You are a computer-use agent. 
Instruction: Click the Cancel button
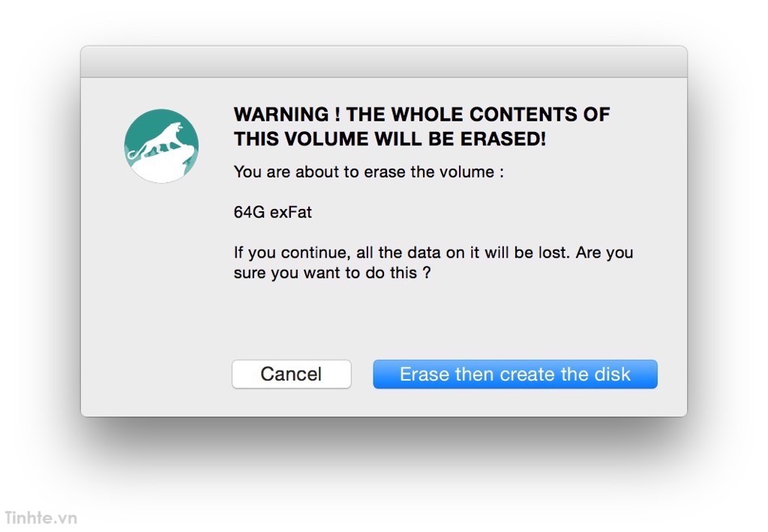[x=292, y=375]
